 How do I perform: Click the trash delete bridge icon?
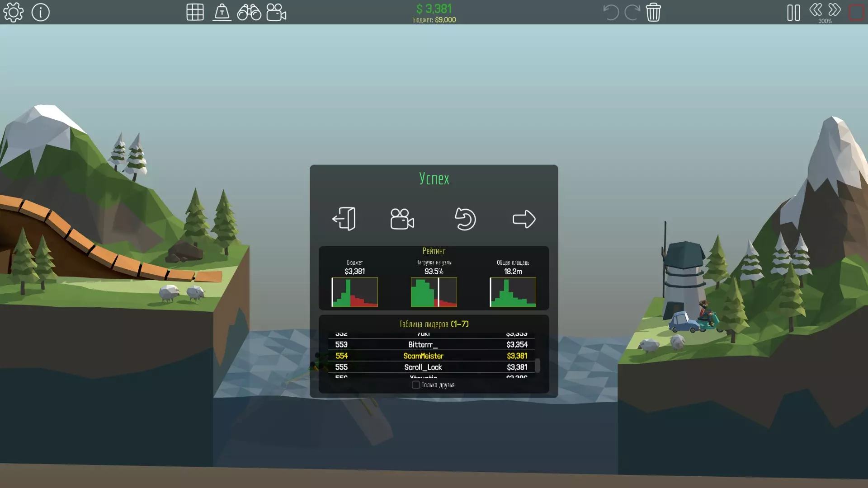pyautogui.click(x=653, y=12)
